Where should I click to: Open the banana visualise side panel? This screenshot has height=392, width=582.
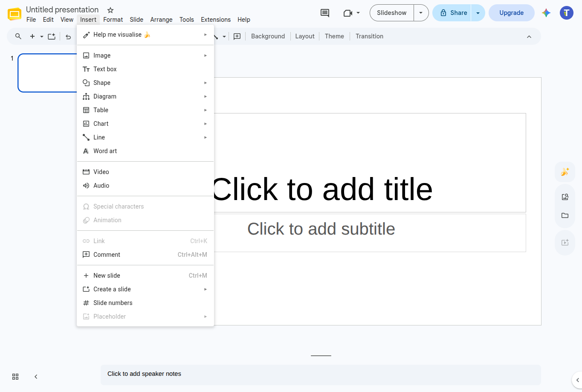(x=565, y=172)
